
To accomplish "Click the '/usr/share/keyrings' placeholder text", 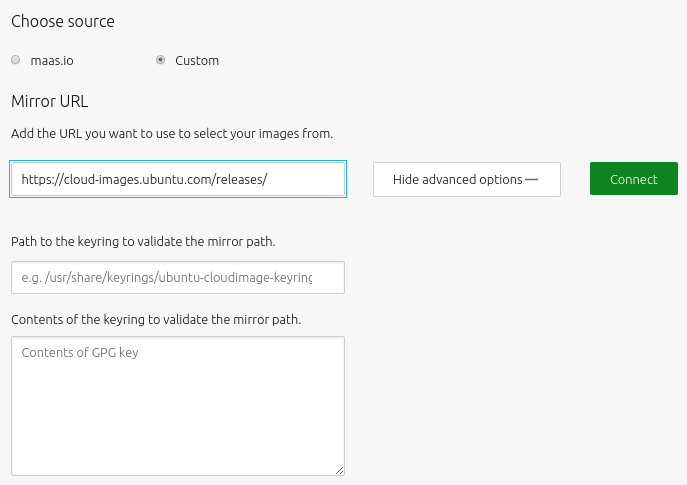I will (100, 278).
